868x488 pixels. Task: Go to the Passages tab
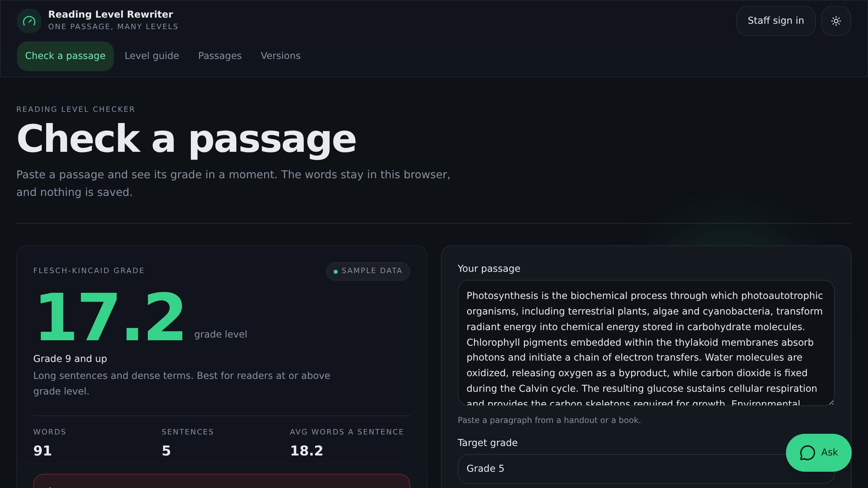(220, 56)
